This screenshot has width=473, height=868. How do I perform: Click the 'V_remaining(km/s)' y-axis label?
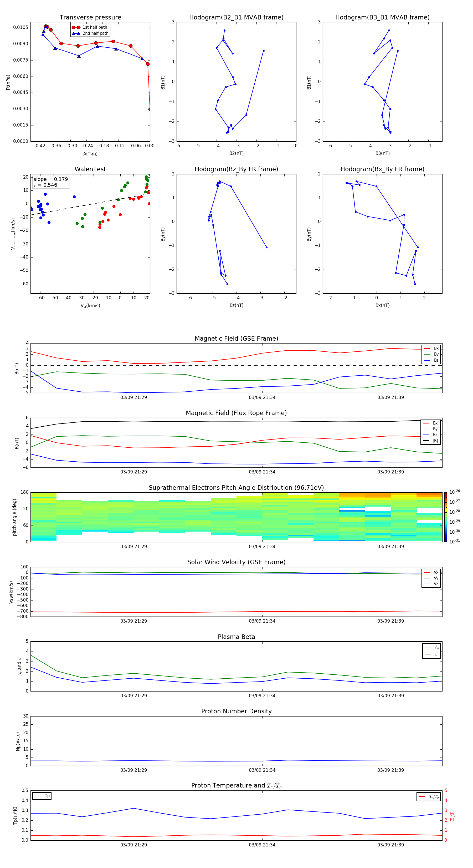pyautogui.click(x=13, y=234)
